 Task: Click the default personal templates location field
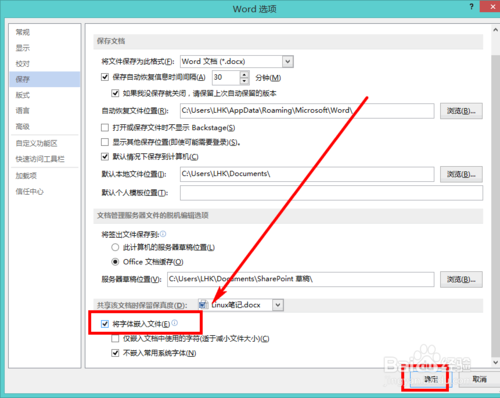331,193
